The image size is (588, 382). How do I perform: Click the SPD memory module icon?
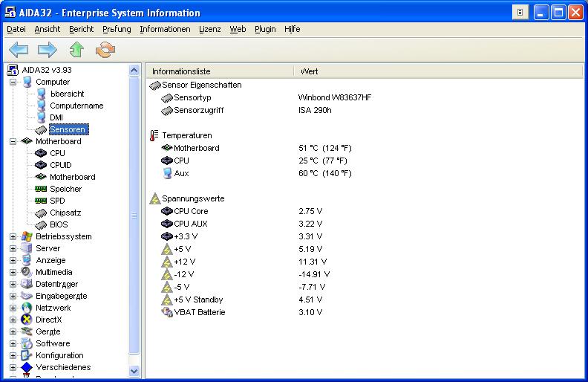[41, 201]
